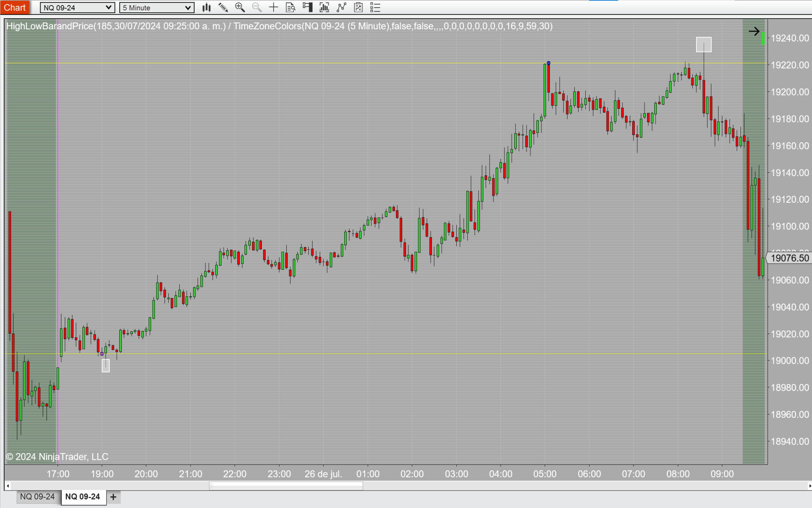Open the bar type (candlestick) selector
This screenshot has height=508, width=812.
coord(206,7)
